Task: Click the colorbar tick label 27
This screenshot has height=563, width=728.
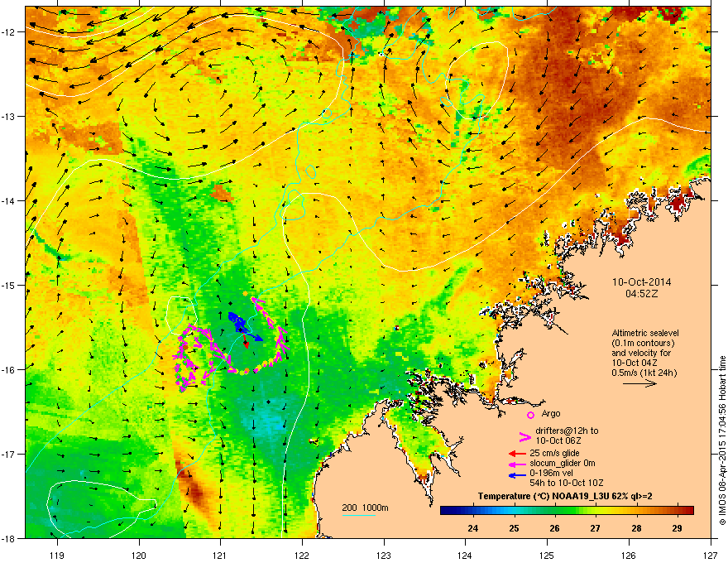Action: pos(595,528)
